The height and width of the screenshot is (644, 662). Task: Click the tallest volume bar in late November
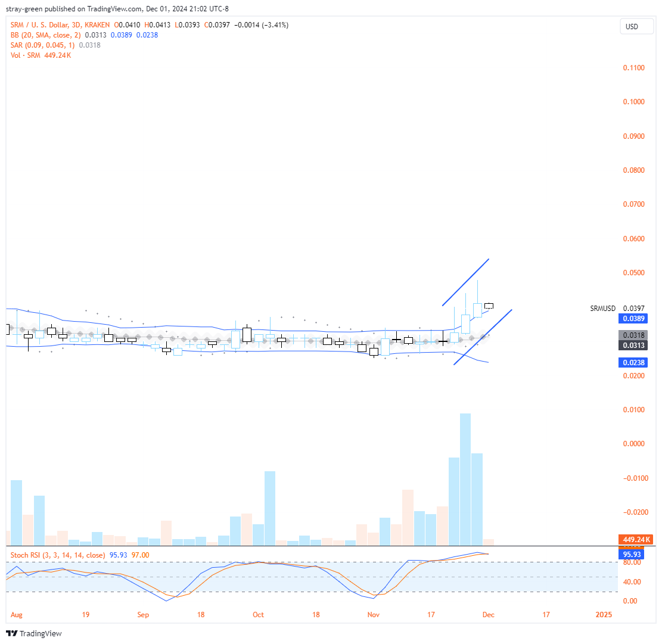coord(465,480)
